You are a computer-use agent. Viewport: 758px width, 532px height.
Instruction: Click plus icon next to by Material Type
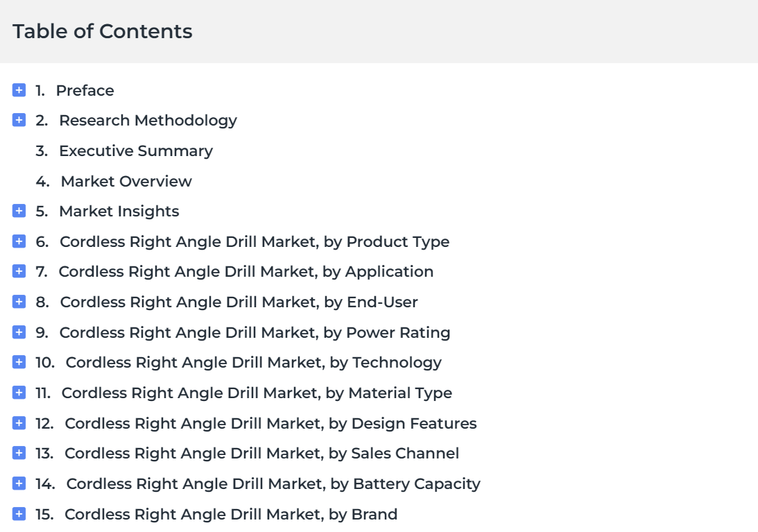[19, 393]
